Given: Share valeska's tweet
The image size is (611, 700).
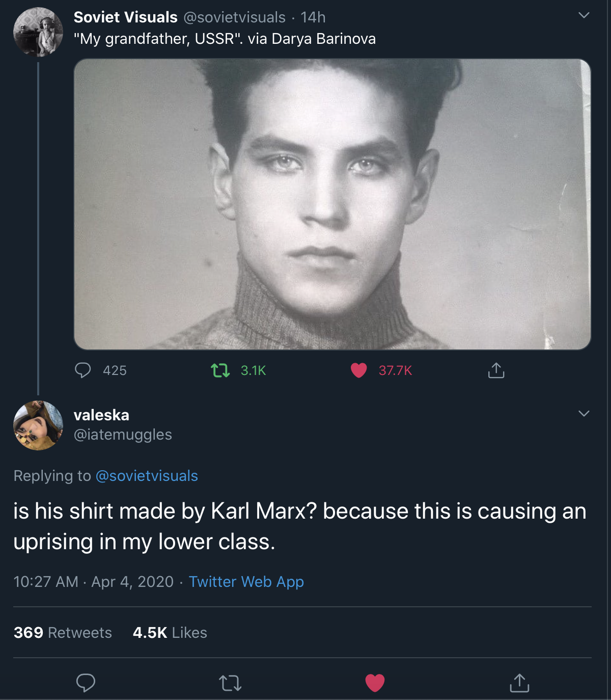Looking at the screenshot, I should 519,683.
